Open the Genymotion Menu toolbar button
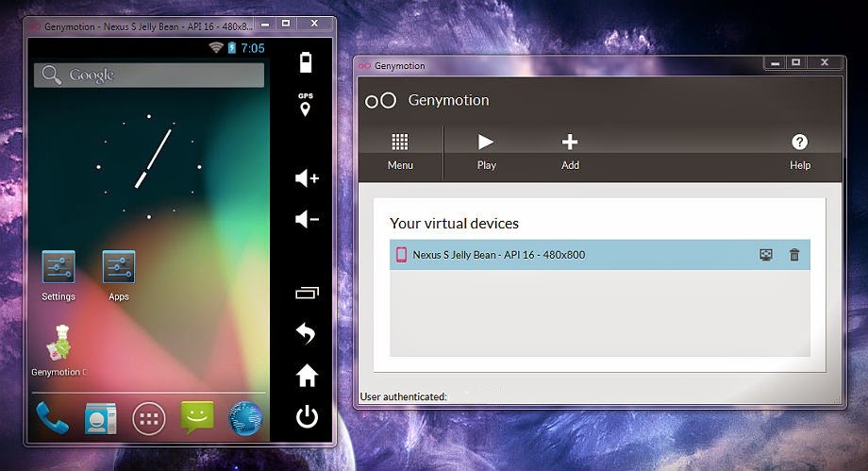 click(400, 151)
